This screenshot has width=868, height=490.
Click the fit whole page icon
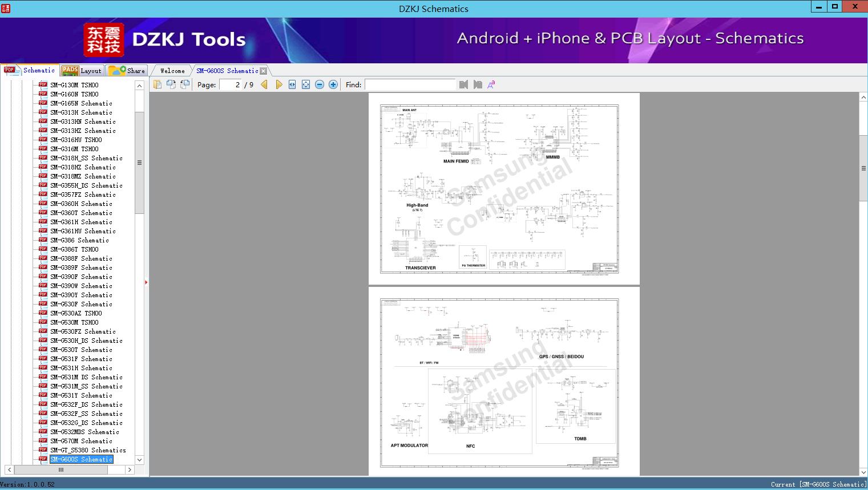tap(306, 84)
